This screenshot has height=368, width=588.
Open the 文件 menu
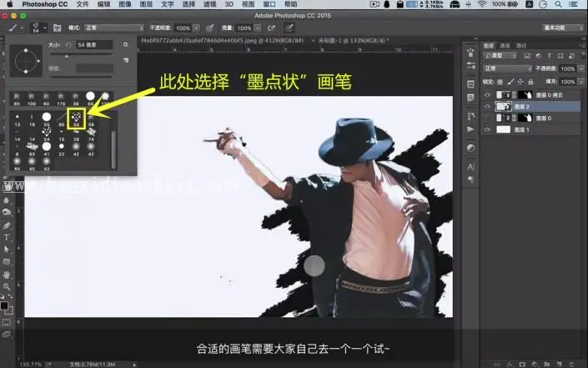(x=83, y=4)
